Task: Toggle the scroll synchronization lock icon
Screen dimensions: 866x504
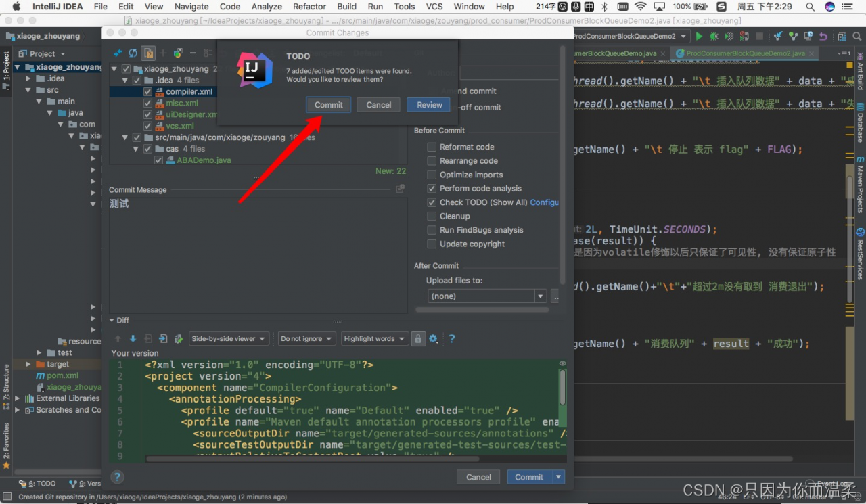Action: pyautogui.click(x=419, y=339)
